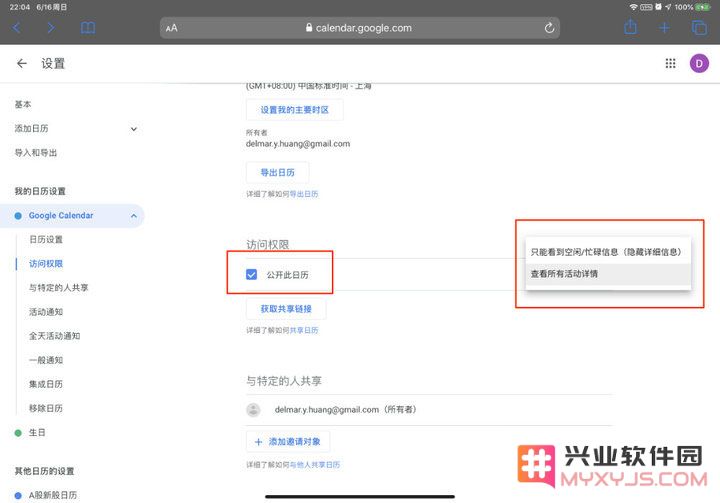Tap the green dot beside 生日
Viewport: 720px width, 503px height.
tap(18, 433)
